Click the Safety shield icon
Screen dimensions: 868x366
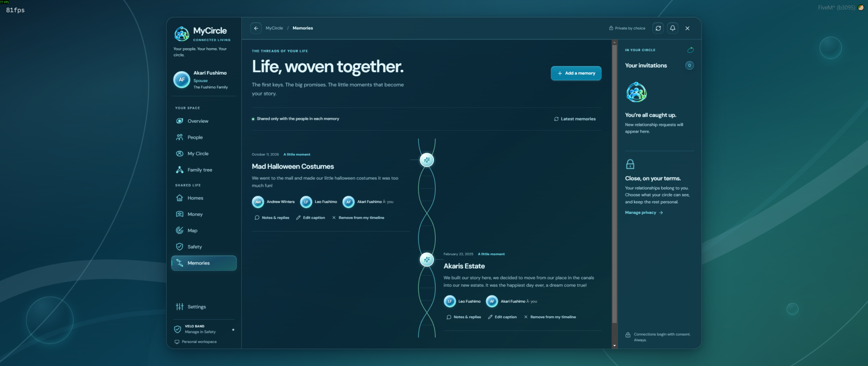tap(180, 247)
